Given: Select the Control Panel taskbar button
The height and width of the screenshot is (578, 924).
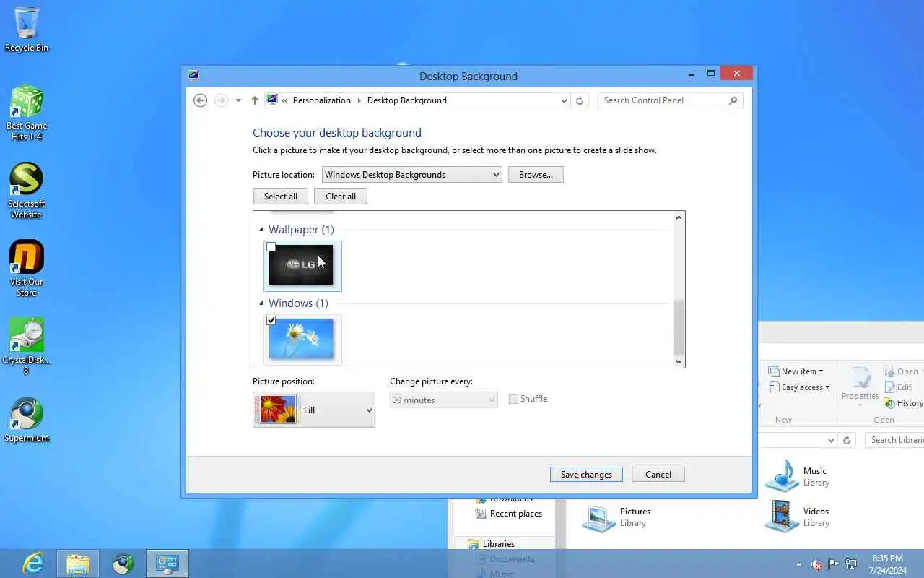Looking at the screenshot, I should tap(167, 564).
